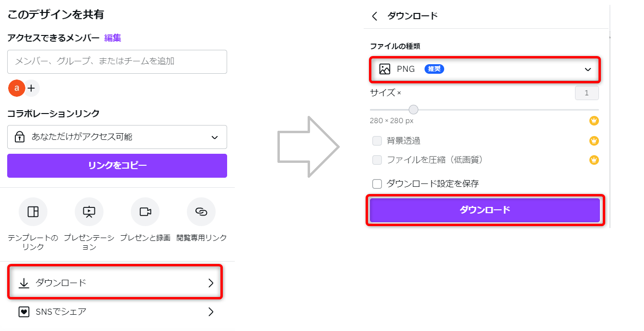644x331 pixels.
Task: Click the Present and Record (プレゼンと録画) camera icon
Action: pos(145,212)
